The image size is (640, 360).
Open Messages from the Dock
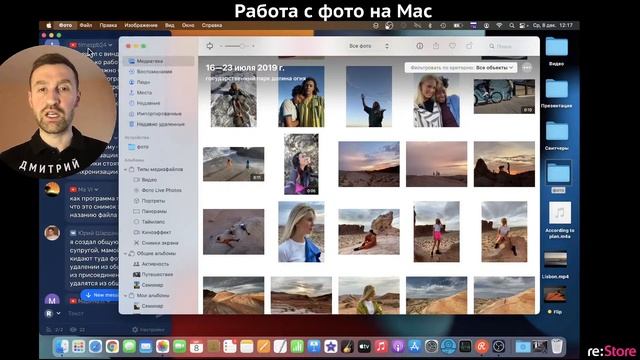point(129,347)
